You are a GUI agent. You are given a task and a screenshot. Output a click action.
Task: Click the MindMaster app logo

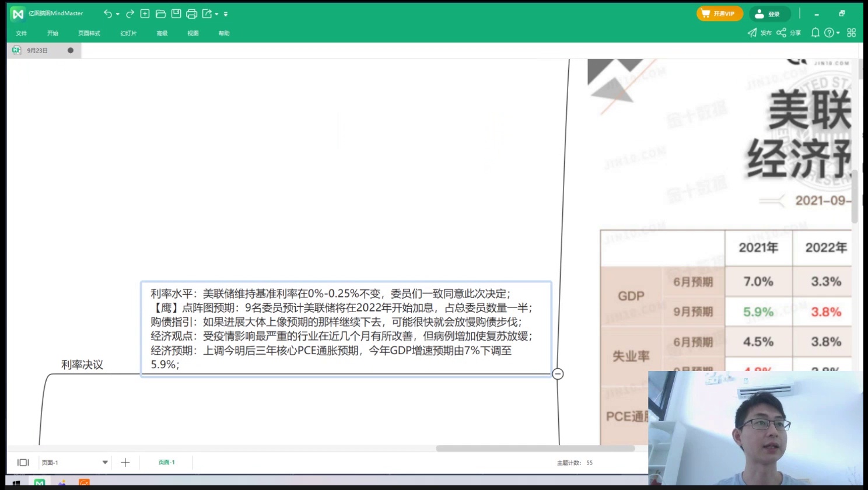click(17, 13)
